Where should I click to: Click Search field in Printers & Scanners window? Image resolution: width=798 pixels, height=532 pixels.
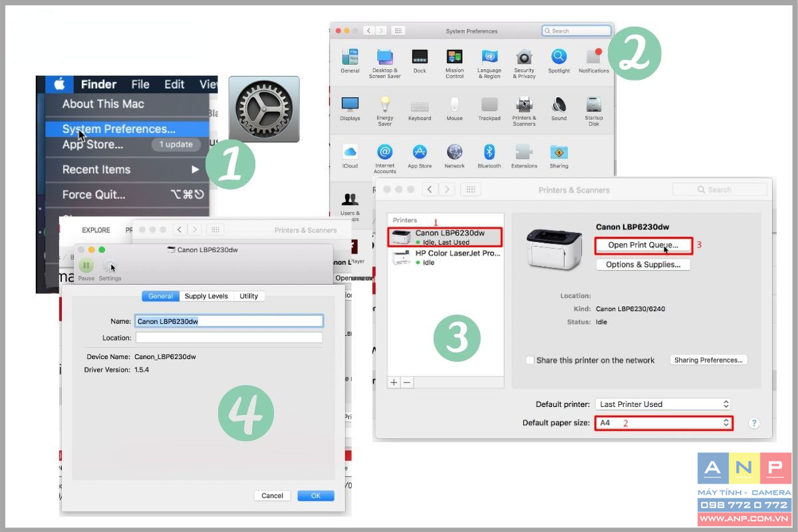(720, 190)
